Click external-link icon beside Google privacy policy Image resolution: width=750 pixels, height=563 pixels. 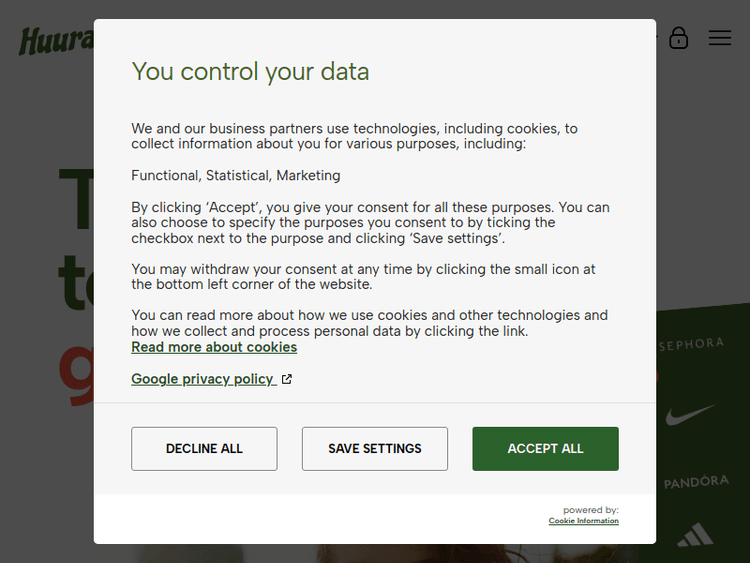[287, 379]
